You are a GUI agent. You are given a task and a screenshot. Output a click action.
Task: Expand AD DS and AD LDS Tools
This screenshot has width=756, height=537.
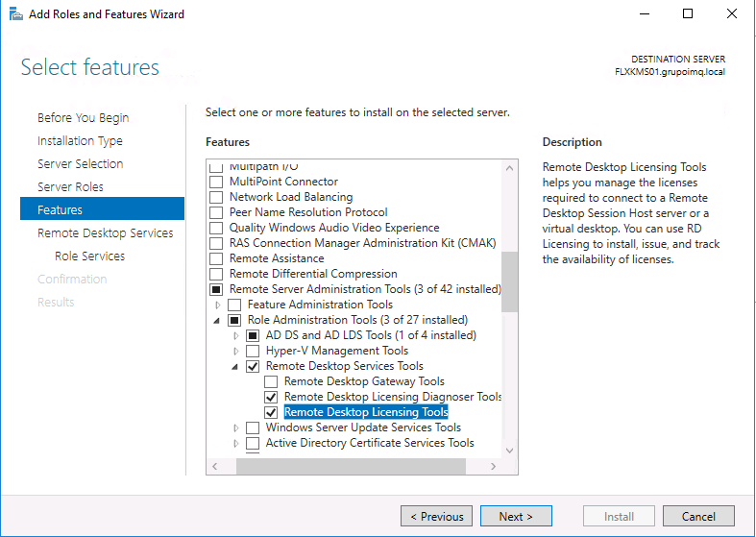click(236, 335)
